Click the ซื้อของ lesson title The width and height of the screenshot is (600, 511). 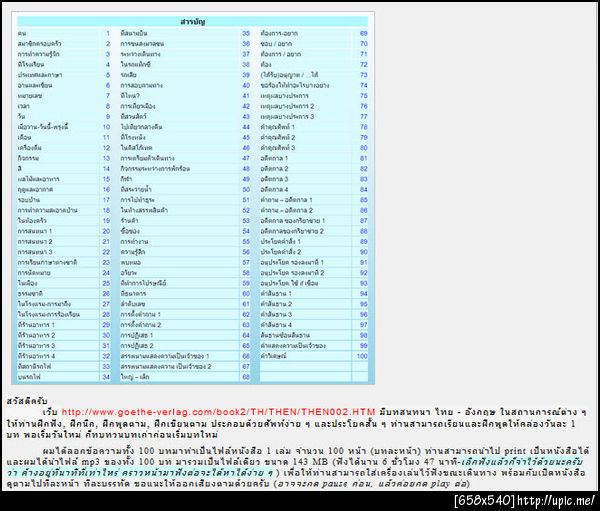pyautogui.click(x=130, y=231)
